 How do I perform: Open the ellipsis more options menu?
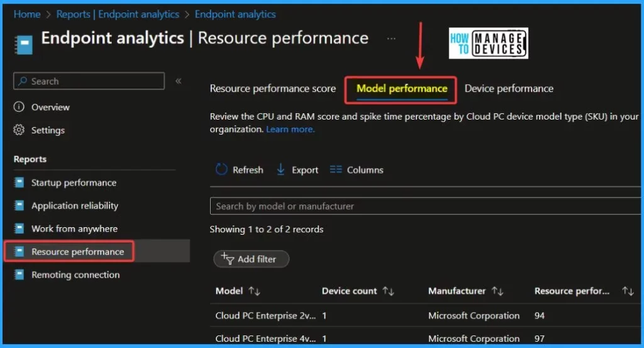coord(391,38)
